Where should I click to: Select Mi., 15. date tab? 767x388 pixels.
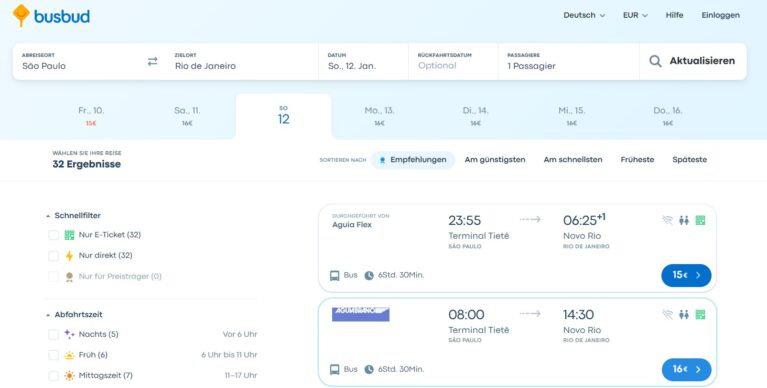[571, 116]
